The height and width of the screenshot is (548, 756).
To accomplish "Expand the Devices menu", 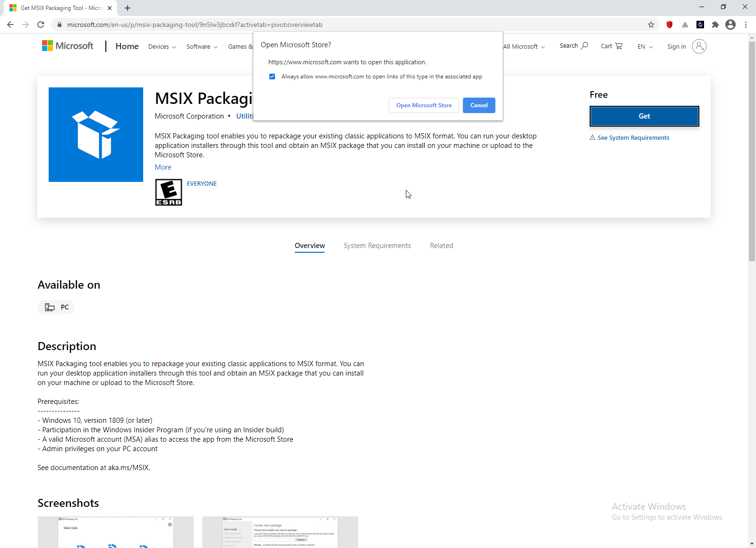I will tap(162, 47).
